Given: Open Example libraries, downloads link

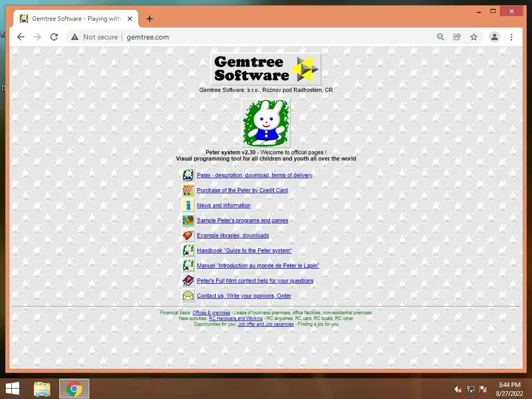Looking at the screenshot, I should pyautogui.click(x=233, y=235).
